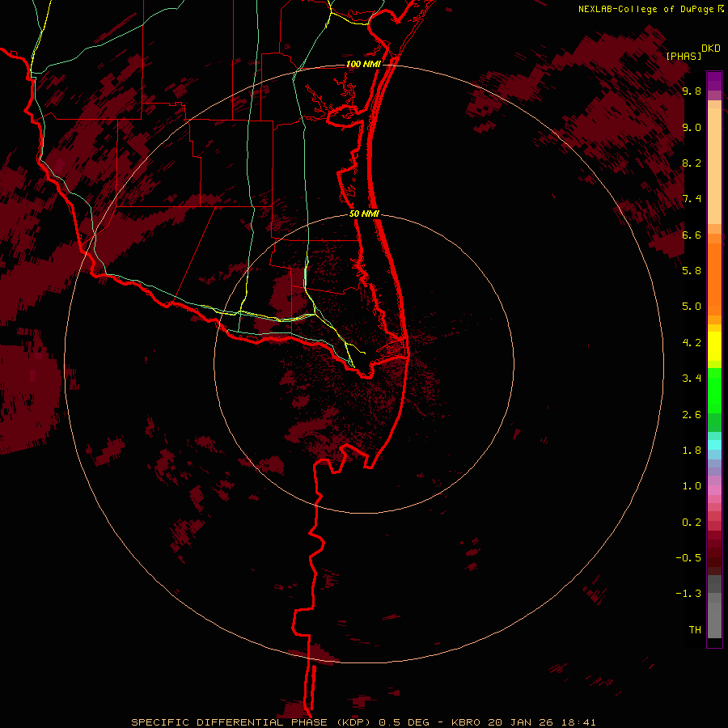
Task: Pick the yellow segment of color scale
Action: (714, 346)
